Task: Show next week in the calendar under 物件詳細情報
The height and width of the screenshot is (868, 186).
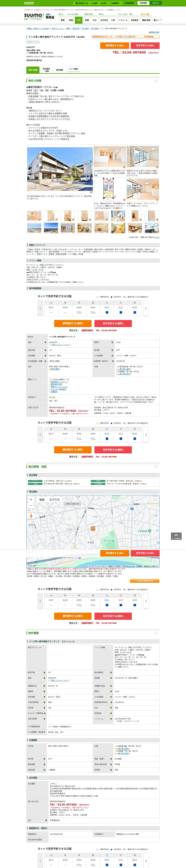Action: (146, 308)
